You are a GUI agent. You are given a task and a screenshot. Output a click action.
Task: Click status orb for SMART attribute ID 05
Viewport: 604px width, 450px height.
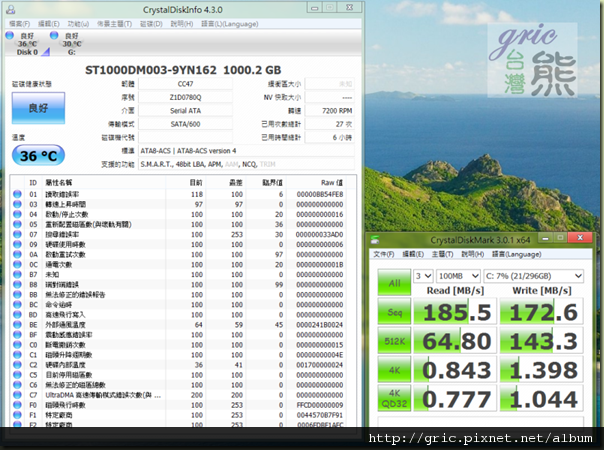pos(17,224)
